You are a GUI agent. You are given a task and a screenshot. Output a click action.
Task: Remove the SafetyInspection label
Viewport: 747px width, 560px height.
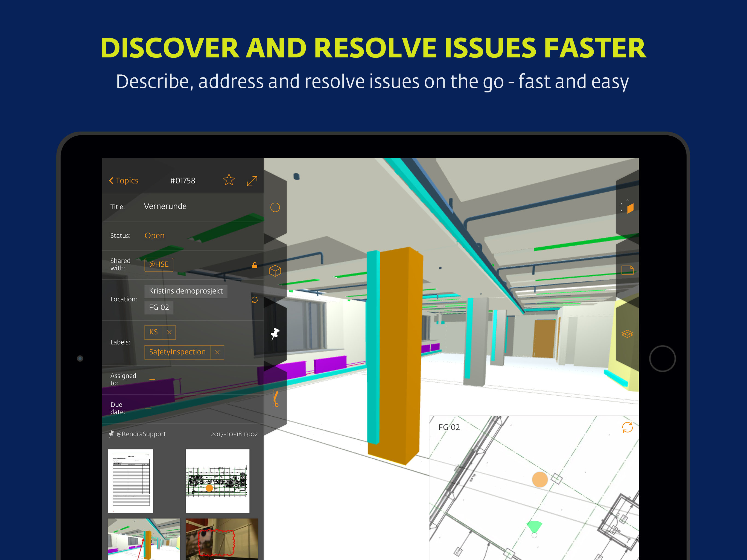point(217,353)
